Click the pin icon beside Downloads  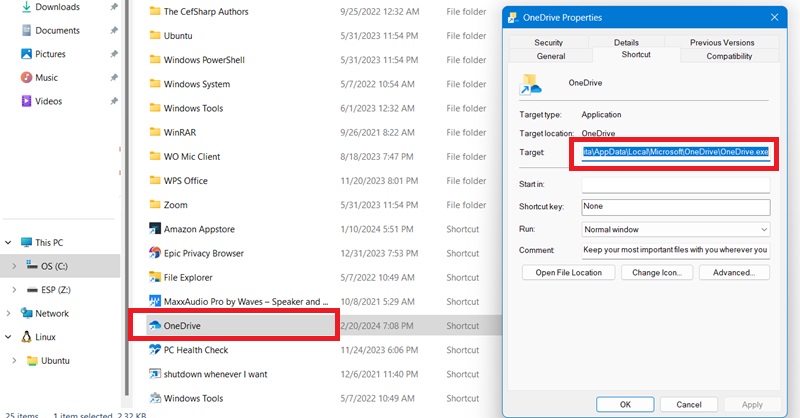tap(114, 7)
